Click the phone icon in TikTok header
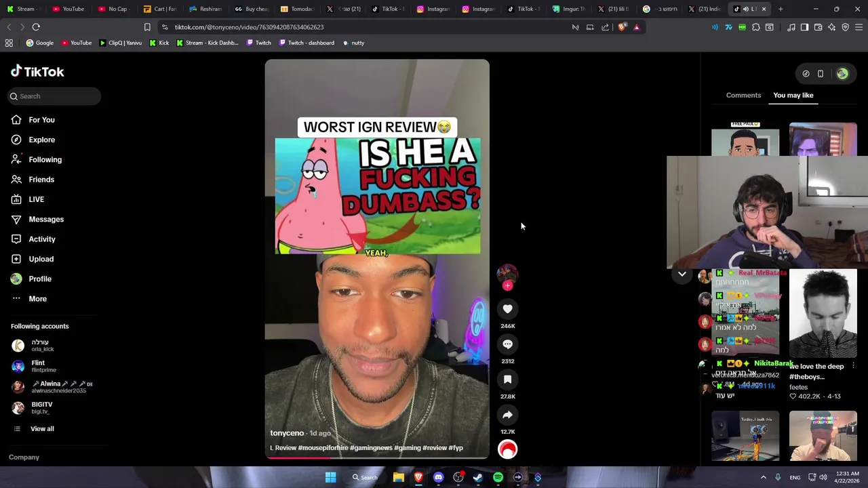Viewport: 868px width, 488px height. pos(820,74)
